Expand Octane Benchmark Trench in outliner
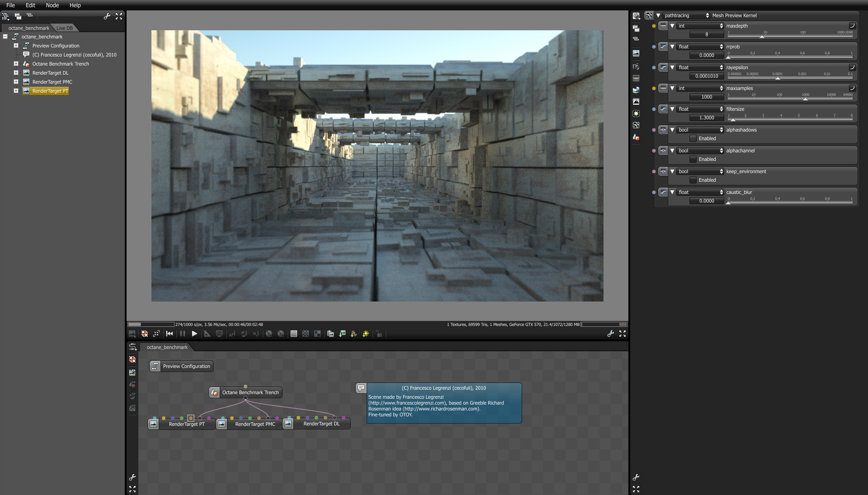 (16, 64)
